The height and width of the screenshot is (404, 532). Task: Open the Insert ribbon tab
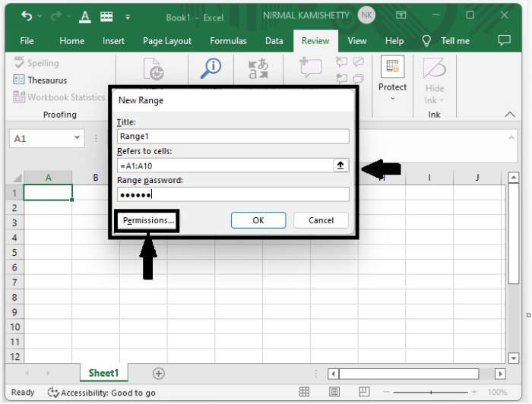(113, 41)
